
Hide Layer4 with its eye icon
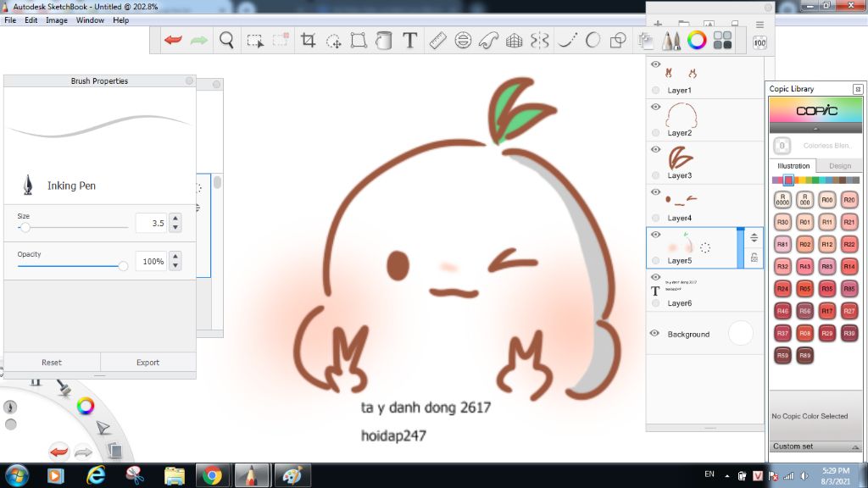click(655, 192)
